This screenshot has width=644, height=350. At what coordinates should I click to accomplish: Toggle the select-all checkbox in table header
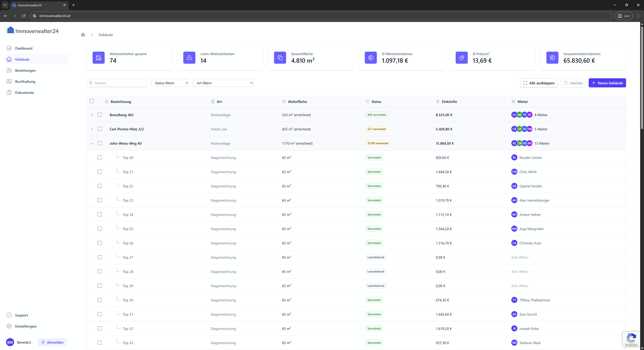pos(92,101)
